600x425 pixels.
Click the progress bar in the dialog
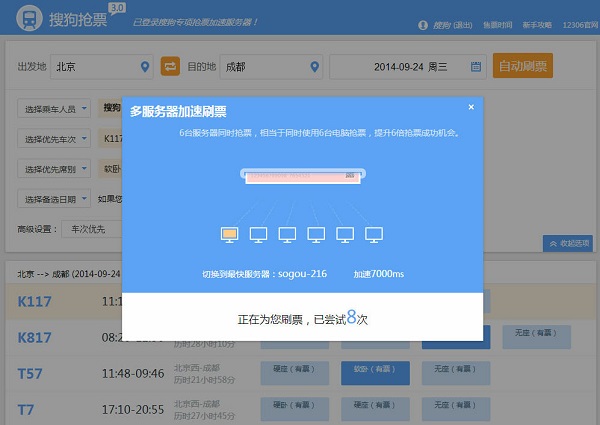[x=303, y=176]
